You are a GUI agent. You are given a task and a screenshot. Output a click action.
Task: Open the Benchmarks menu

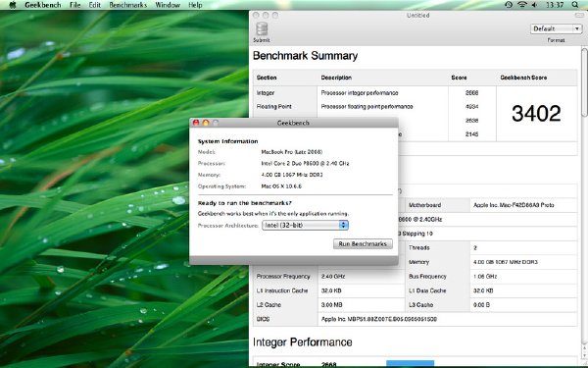pos(127,5)
